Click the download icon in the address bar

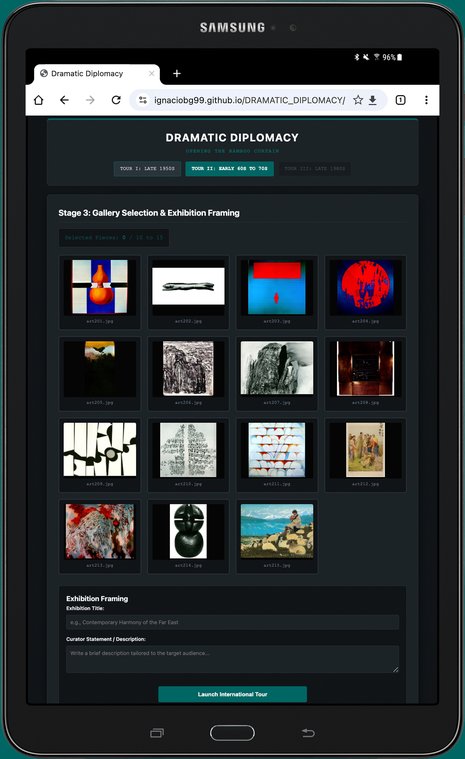point(373,100)
